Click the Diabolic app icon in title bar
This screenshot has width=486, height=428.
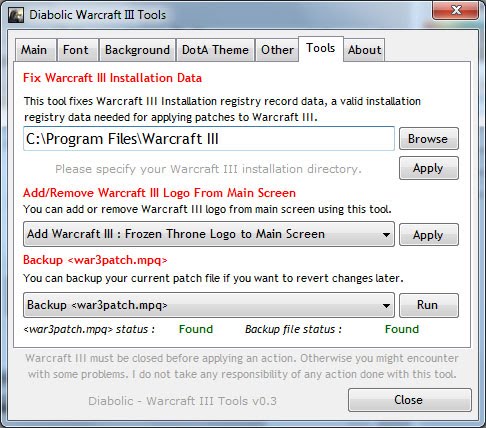point(16,15)
